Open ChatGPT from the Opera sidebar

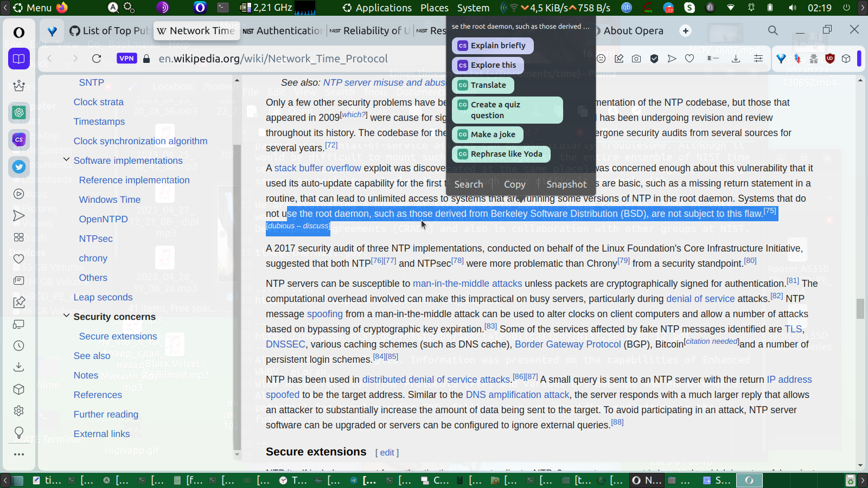(x=19, y=112)
